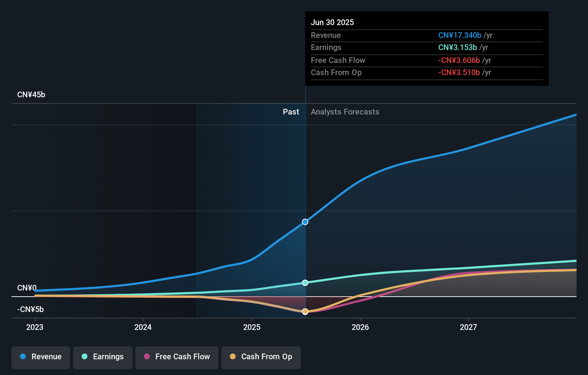The height and width of the screenshot is (375, 588).
Task: Click the Revenue legend dot icon
Action: click(x=23, y=357)
